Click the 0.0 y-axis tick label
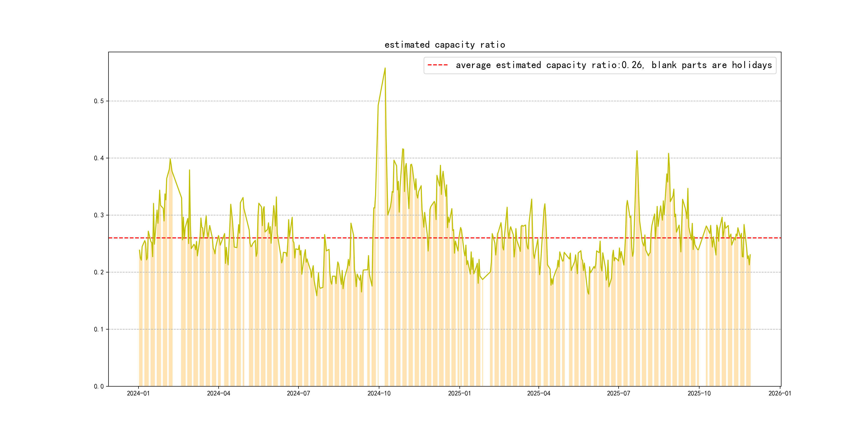The width and height of the screenshot is (868, 434). (99, 386)
